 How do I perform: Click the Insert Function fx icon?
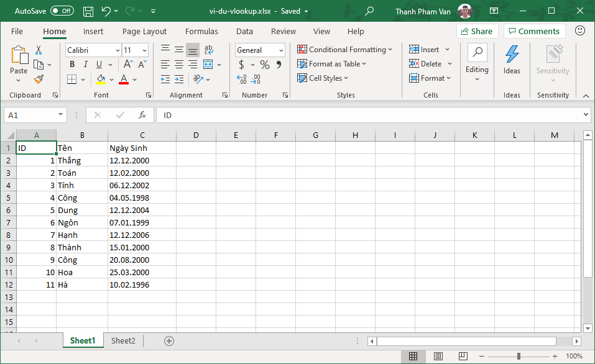tap(142, 115)
